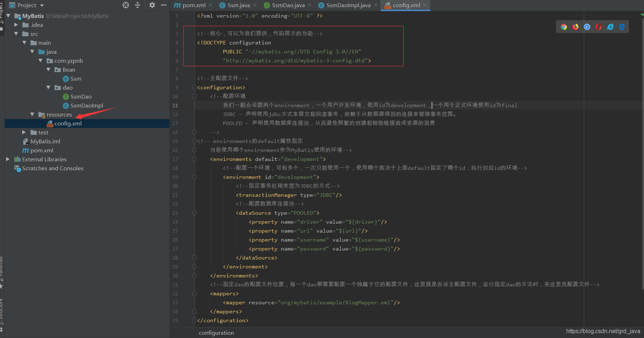Viewport: 644px width, 338px height.
Task: Collapse the src folder
Action: (16, 34)
